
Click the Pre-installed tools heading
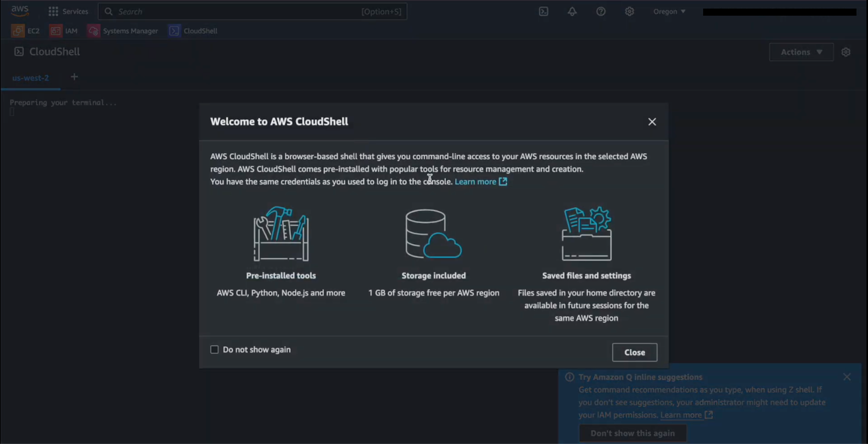click(281, 276)
